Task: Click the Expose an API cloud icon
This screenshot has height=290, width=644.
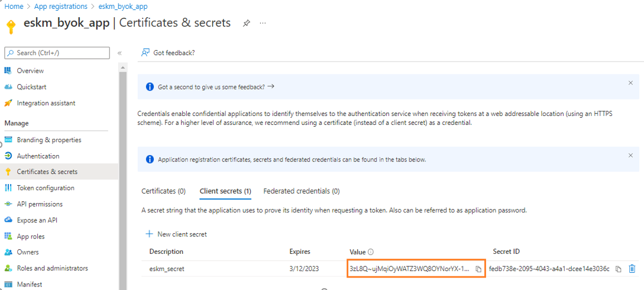Action: point(8,220)
